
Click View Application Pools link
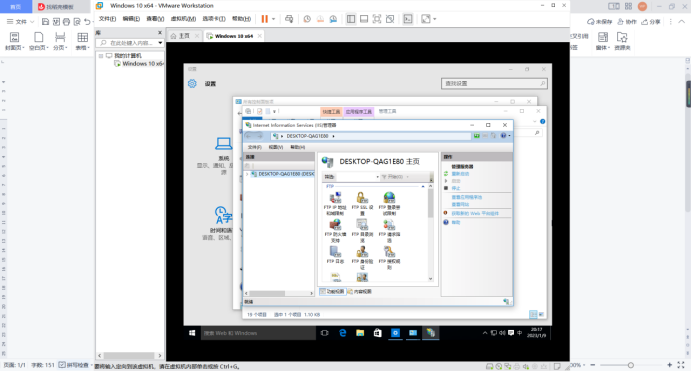pos(466,197)
